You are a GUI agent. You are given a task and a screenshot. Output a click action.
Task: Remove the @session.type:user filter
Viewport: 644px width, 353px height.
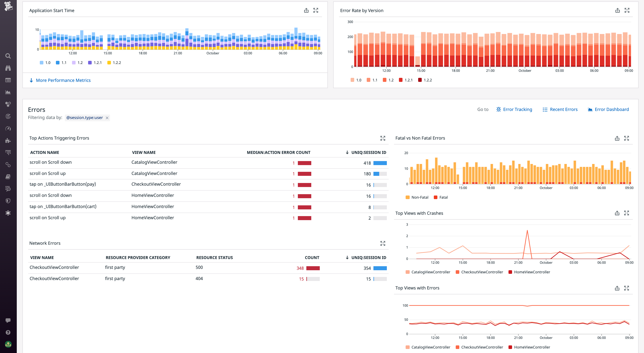tap(107, 118)
